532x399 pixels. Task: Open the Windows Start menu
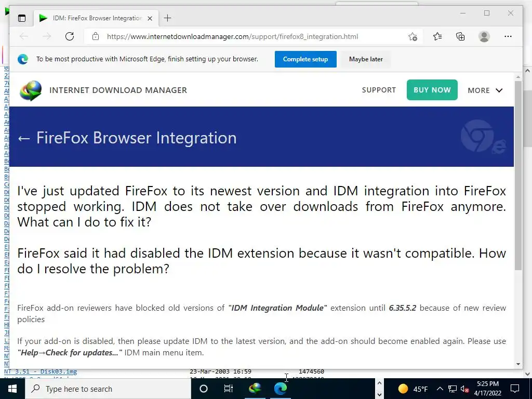[x=12, y=389]
